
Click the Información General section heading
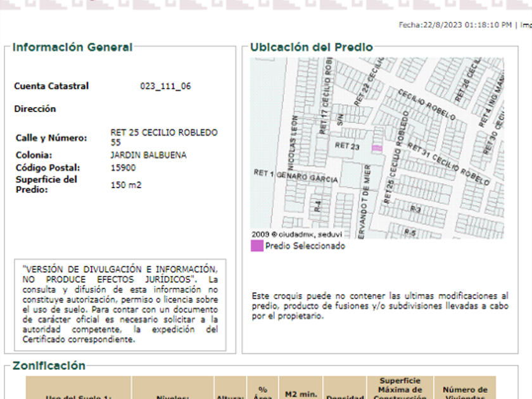click(72, 47)
